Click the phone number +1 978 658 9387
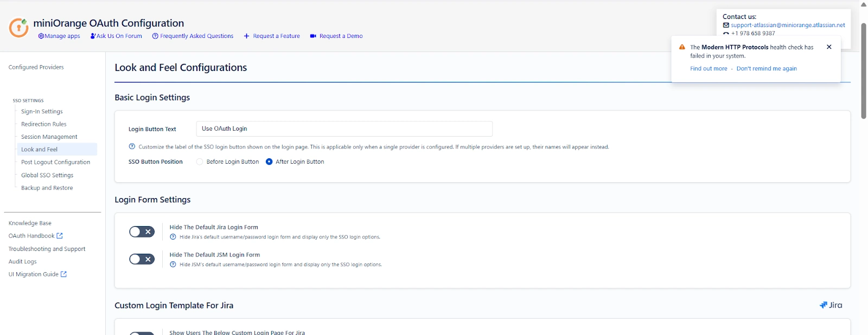The image size is (868, 335). tap(753, 33)
